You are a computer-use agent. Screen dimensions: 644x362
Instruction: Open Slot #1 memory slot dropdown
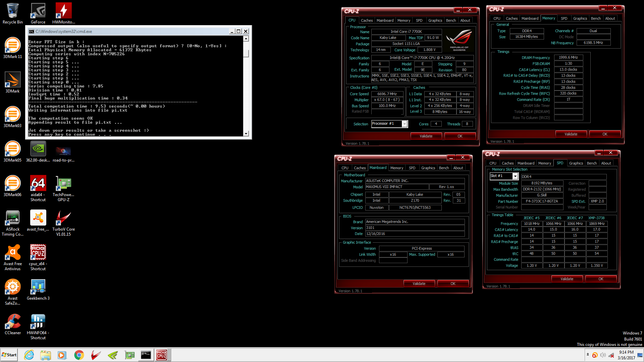tap(515, 176)
